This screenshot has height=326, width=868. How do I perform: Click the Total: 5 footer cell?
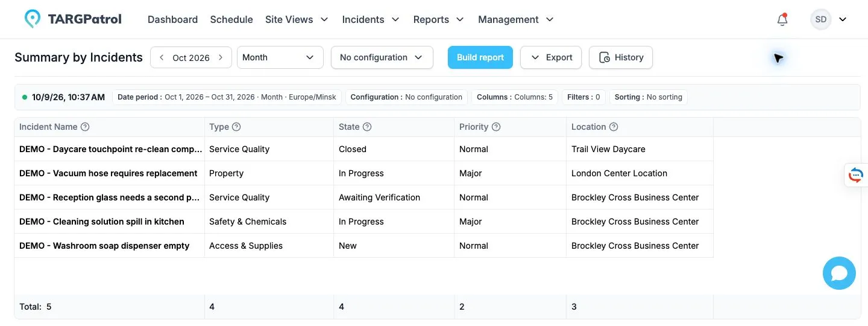click(109, 307)
